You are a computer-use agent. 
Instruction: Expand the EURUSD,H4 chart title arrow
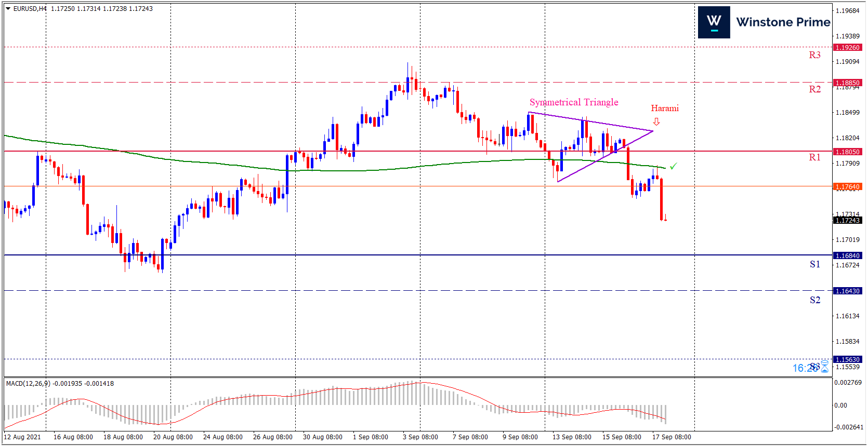8,9
